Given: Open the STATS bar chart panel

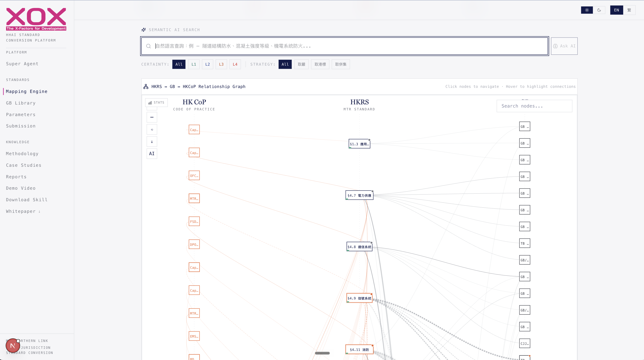Looking at the screenshot, I should point(156,103).
